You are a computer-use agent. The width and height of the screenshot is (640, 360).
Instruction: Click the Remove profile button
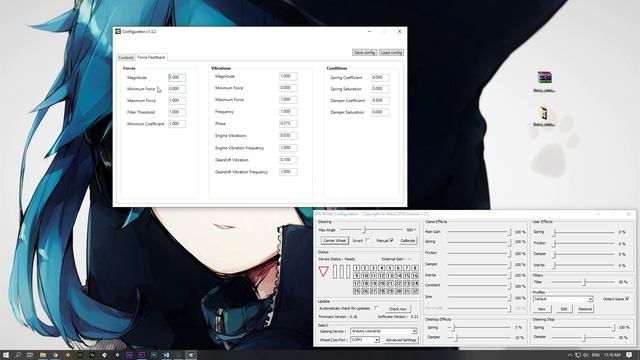tap(585, 309)
